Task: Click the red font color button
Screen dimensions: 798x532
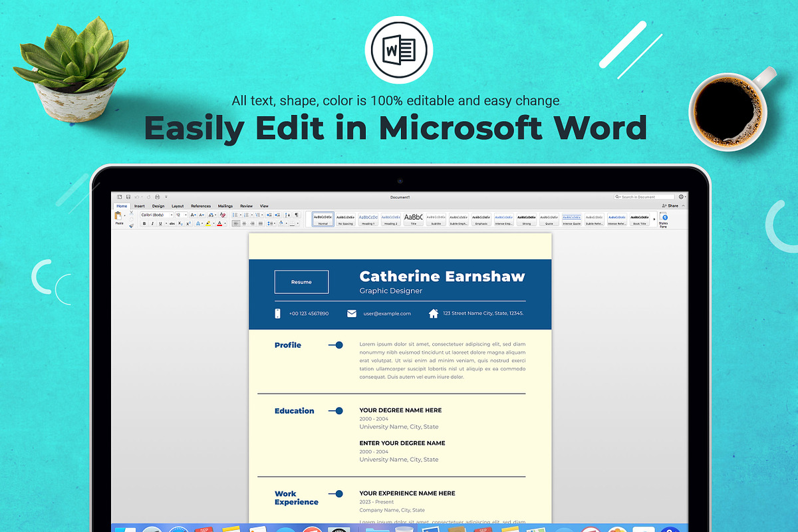Action: point(219,223)
